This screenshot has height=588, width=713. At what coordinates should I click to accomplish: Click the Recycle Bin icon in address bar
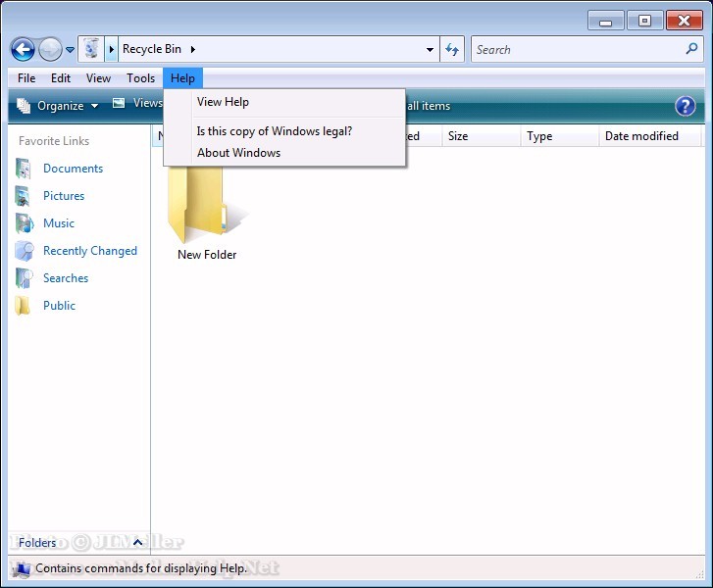[x=91, y=49]
